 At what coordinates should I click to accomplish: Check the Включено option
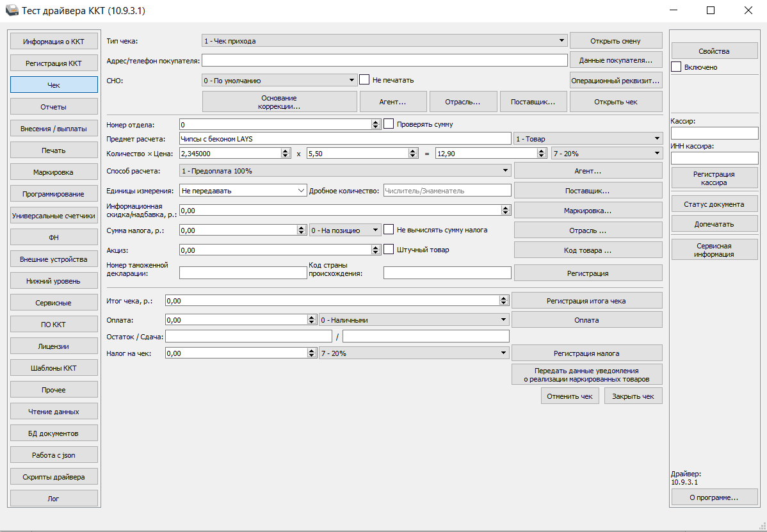(676, 67)
